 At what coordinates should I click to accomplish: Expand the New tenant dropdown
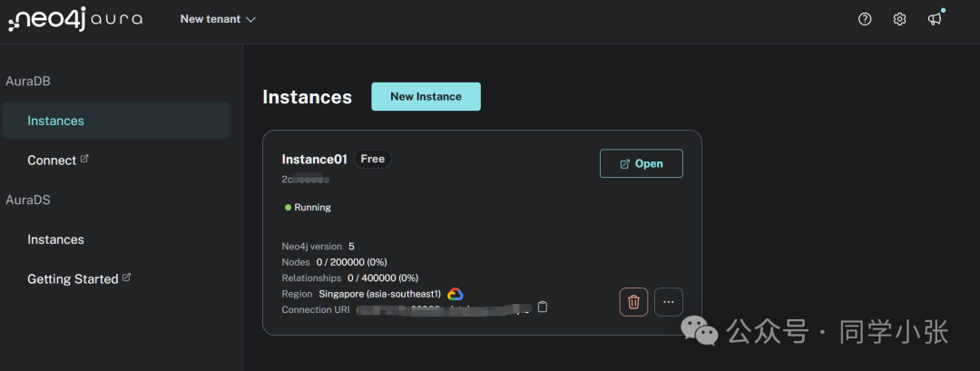218,19
